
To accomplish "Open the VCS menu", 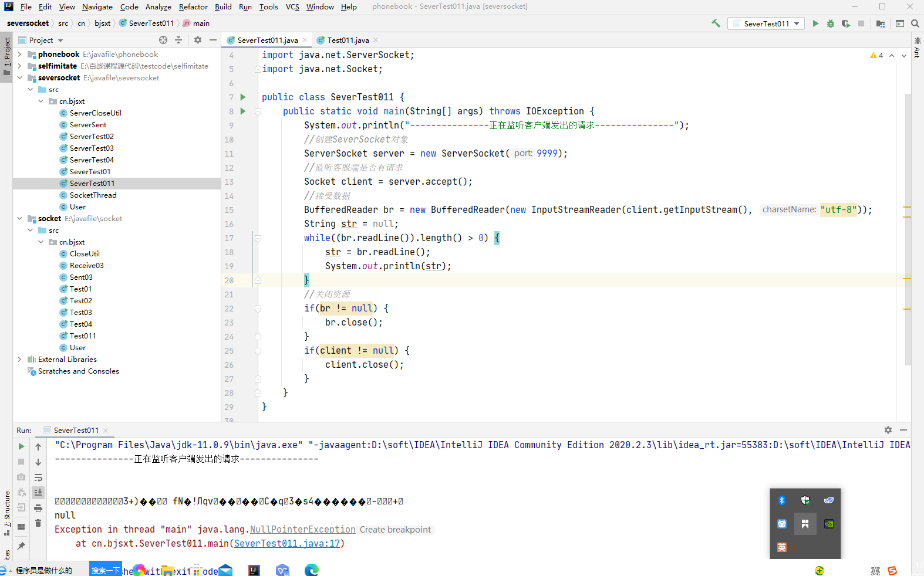I will pos(292,6).
